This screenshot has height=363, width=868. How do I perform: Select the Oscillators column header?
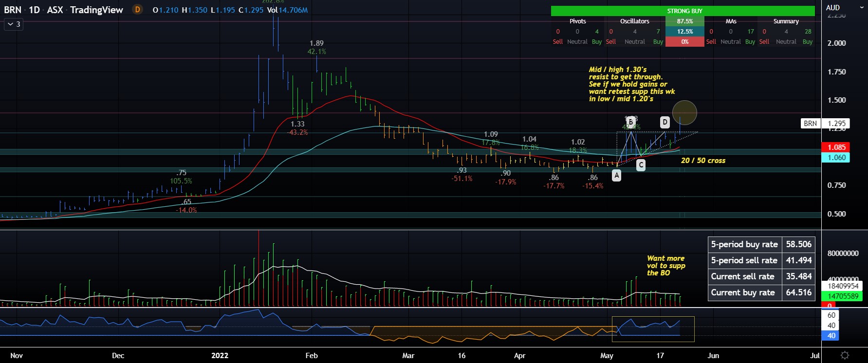(634, 21)
